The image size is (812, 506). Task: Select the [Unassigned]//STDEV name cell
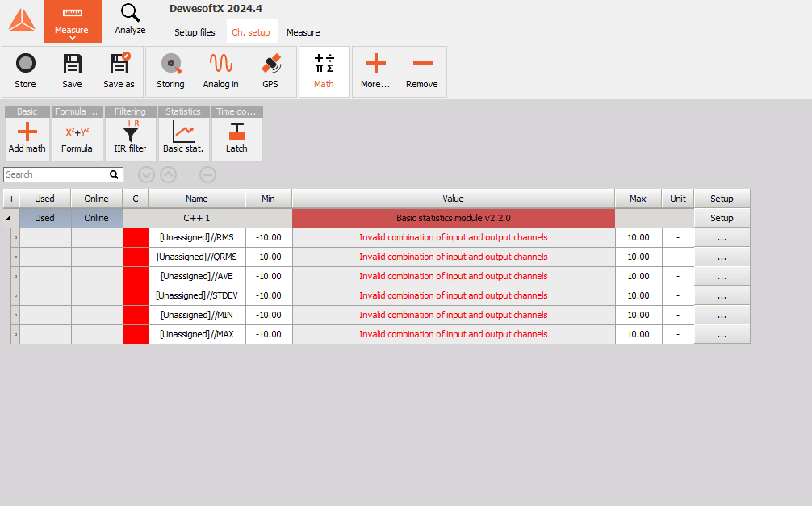pos(197,295)
